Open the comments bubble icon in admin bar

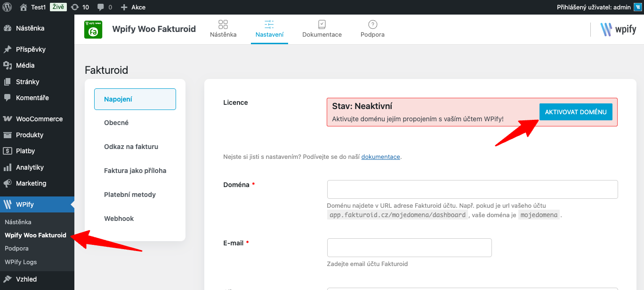click(100, 7)
